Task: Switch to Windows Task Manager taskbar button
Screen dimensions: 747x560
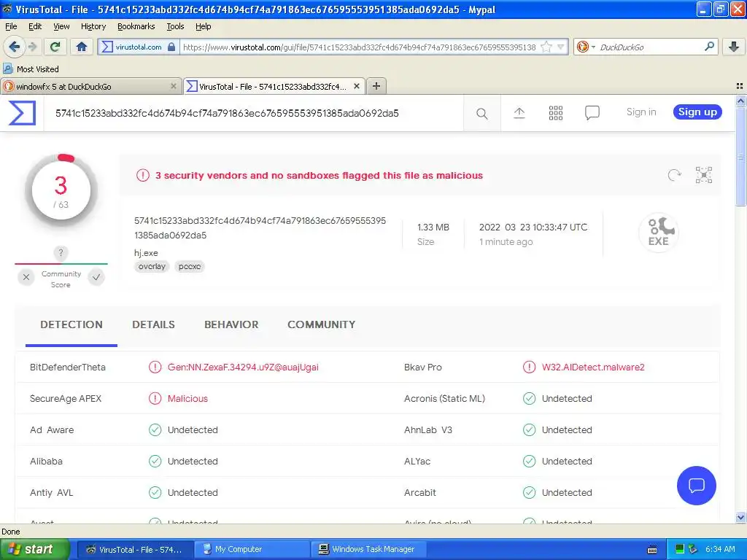Action: [368, 549]
